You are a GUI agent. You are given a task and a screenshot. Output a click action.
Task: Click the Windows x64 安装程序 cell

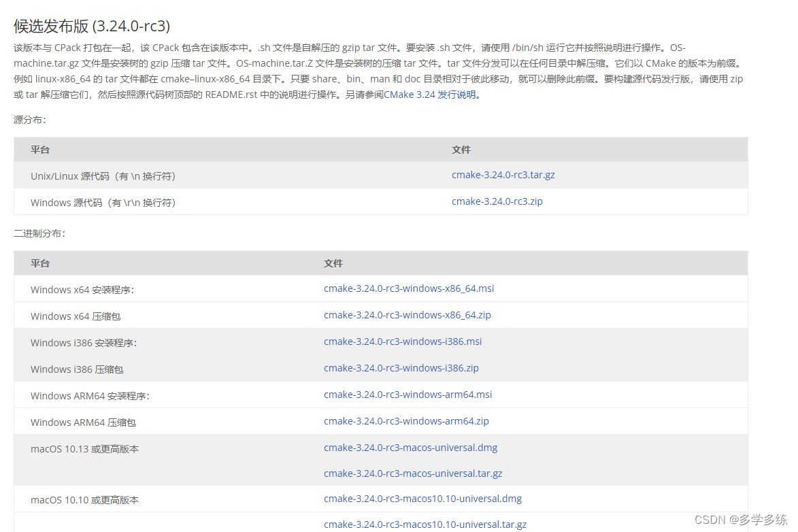click(82, 290)
